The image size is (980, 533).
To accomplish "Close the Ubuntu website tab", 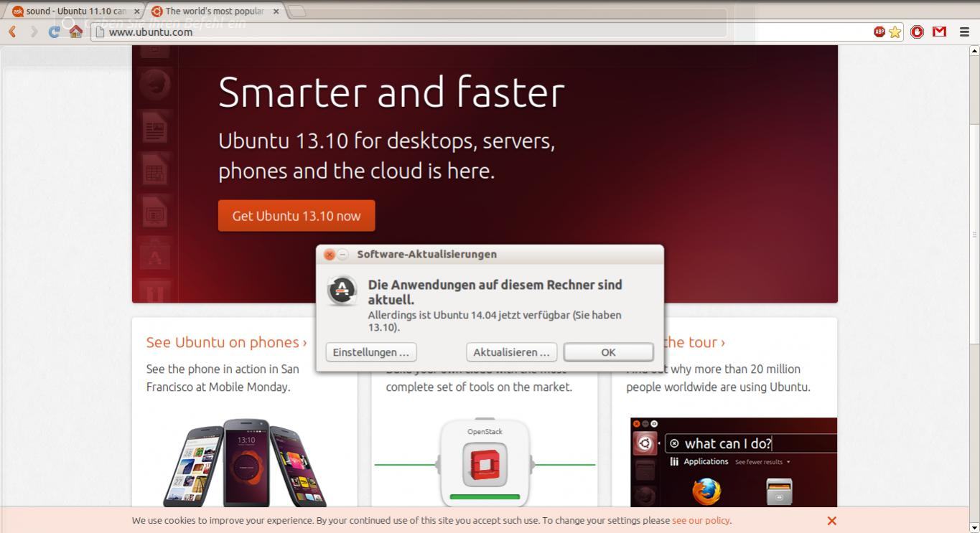I will pos(276,11).
